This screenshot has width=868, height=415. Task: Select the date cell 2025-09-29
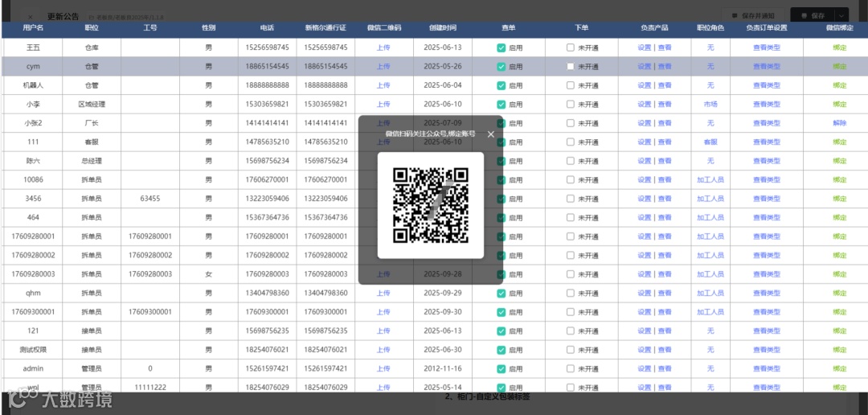point(442,293)
